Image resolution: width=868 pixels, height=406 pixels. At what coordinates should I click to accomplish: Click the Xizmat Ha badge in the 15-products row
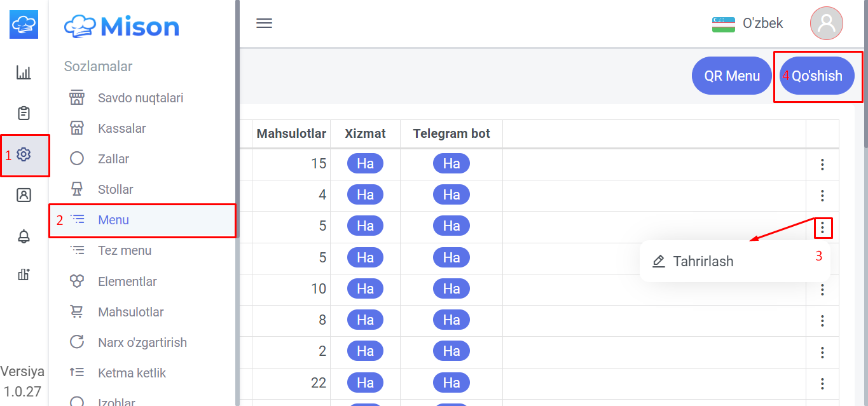click(x=365, y=164)
